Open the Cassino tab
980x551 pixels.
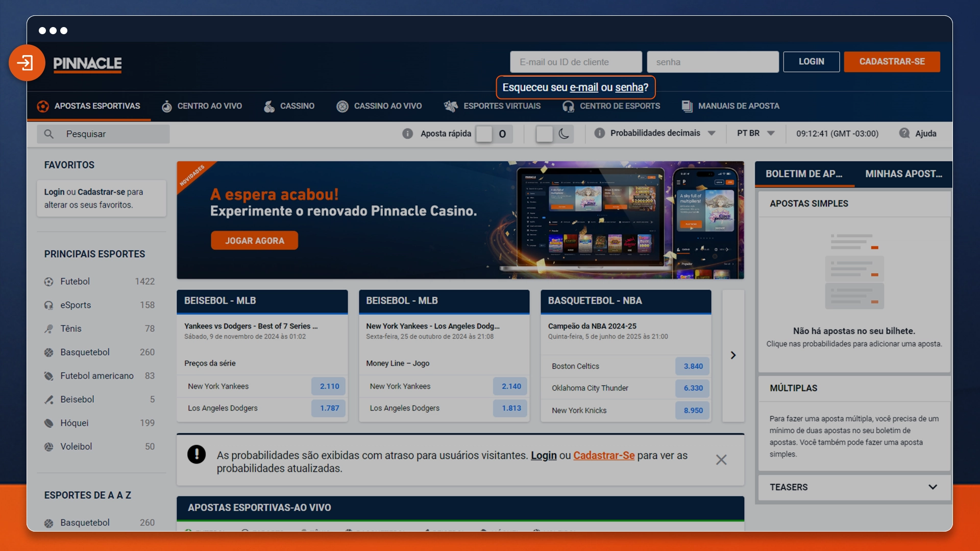[x=289, y=106]
